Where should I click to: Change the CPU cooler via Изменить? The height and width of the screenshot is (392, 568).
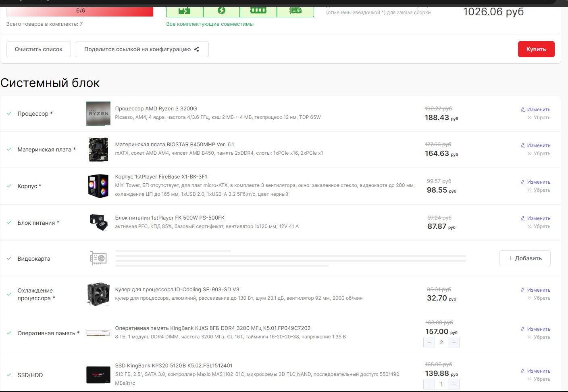coord(535,290)
